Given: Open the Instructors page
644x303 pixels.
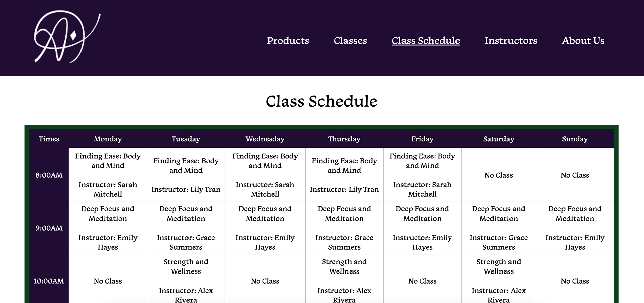Looking at the screenshot, I should pos(511,41).
